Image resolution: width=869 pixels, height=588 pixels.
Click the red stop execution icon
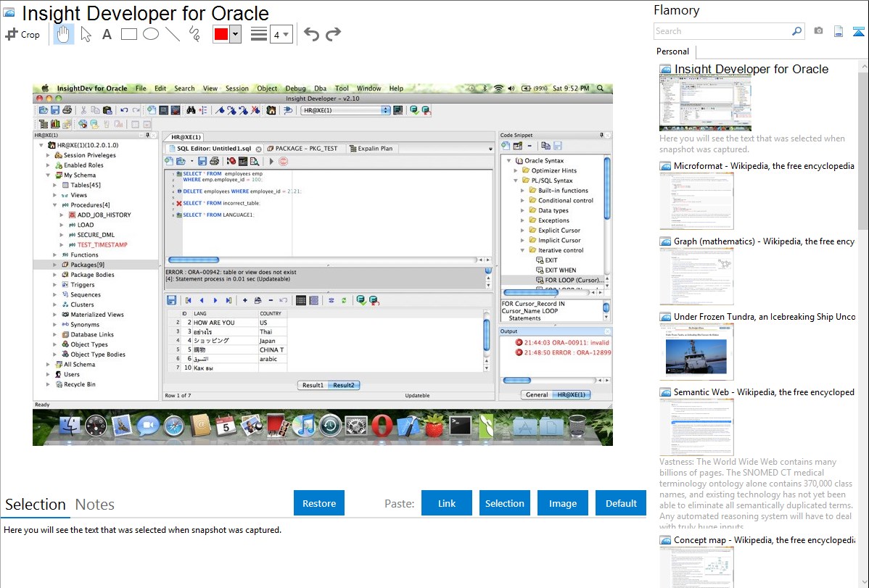283,161
